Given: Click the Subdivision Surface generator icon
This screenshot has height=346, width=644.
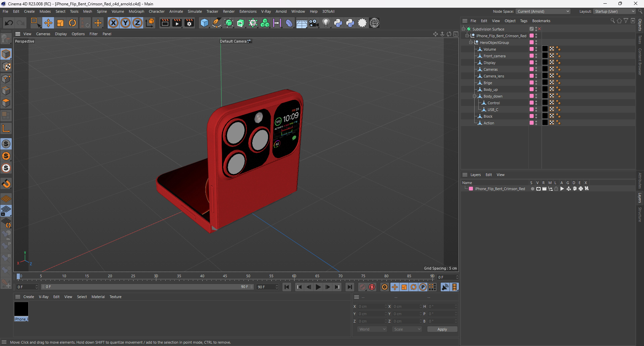Looking at the screenshot, I should coord(229,23).
